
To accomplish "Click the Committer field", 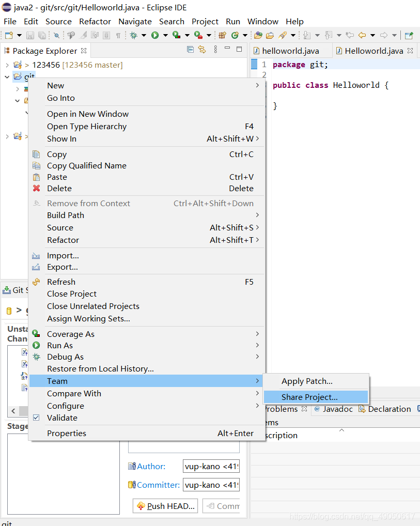I will point(211,485).
